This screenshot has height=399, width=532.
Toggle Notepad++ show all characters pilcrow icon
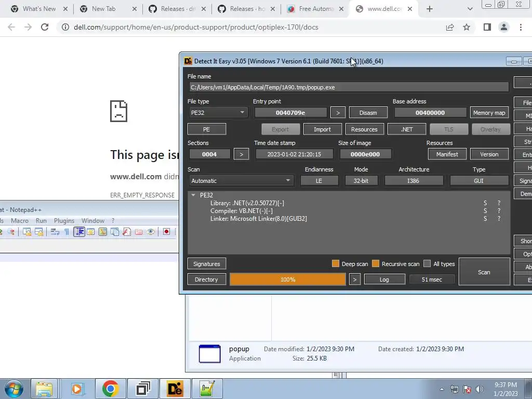[66, 232]
